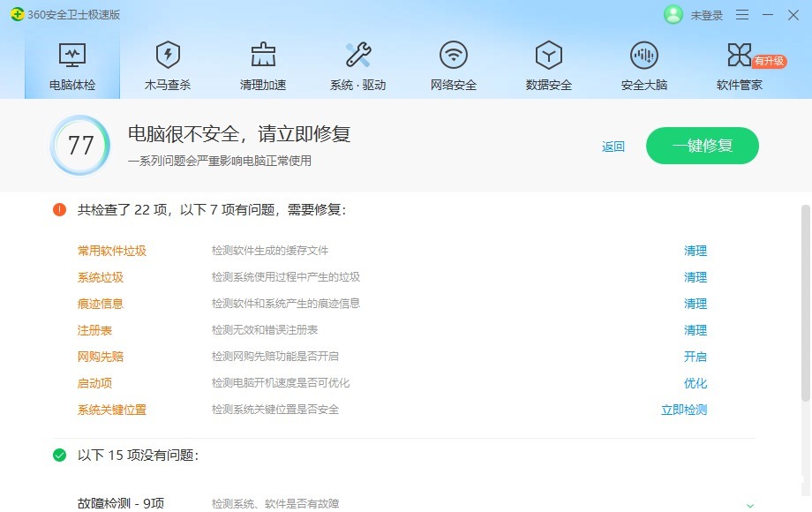Switch to the 木马查杀 tab label
This screenshot has height=512, width=812.
(168, 85)
